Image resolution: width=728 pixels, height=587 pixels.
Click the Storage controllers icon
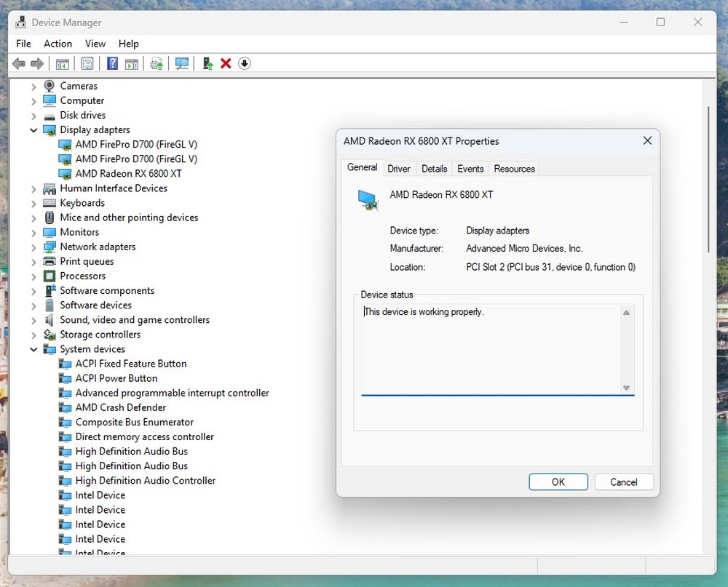click(x=50, y=334)
